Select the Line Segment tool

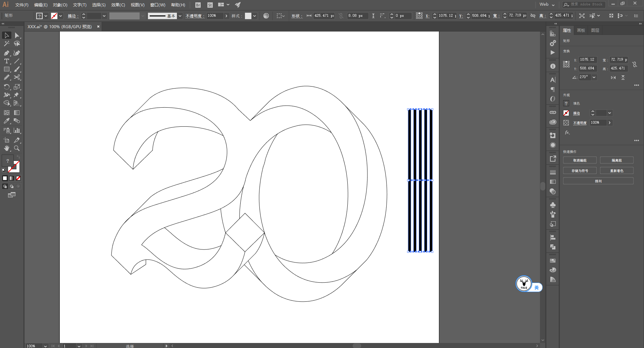pyautogui.click(x=17, y=61)
